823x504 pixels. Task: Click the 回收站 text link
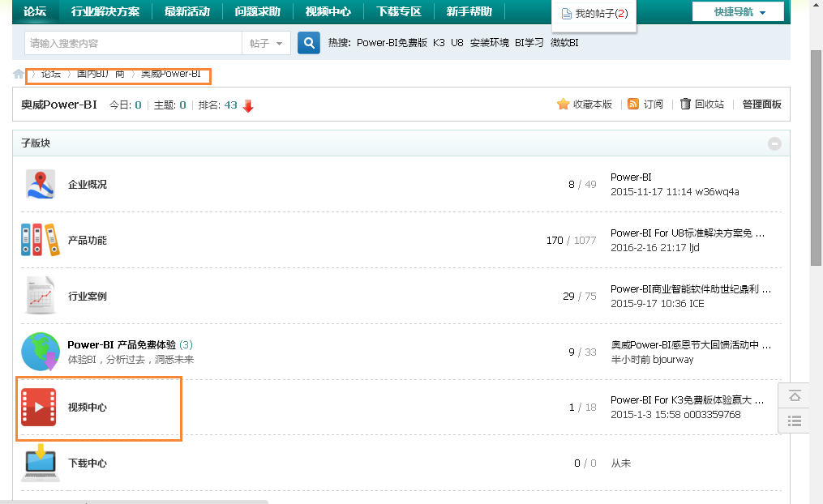click(x=709, y=105)
